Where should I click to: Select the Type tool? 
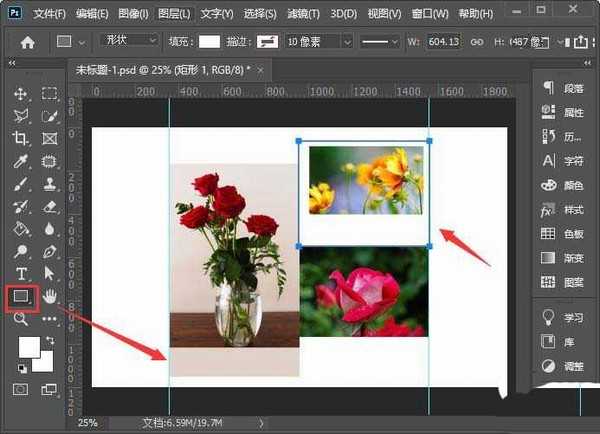(21, 273)
